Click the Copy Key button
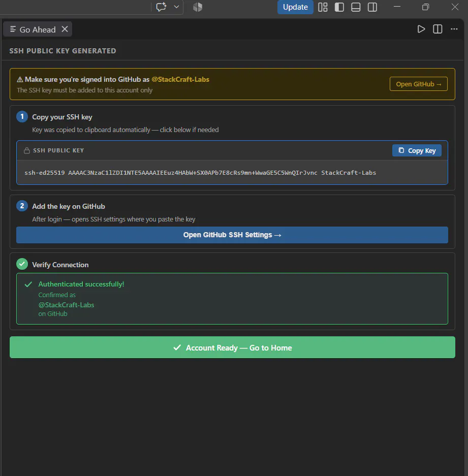468x476 pixels. 417,150
